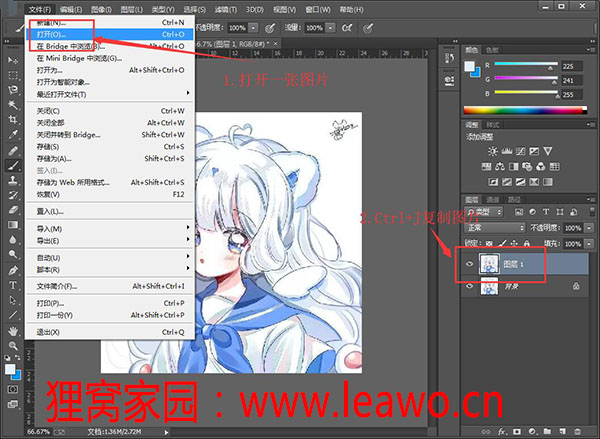Choose 退出(X) from the File menu
This screenshot has height=439, width=600.
point(110,332)
